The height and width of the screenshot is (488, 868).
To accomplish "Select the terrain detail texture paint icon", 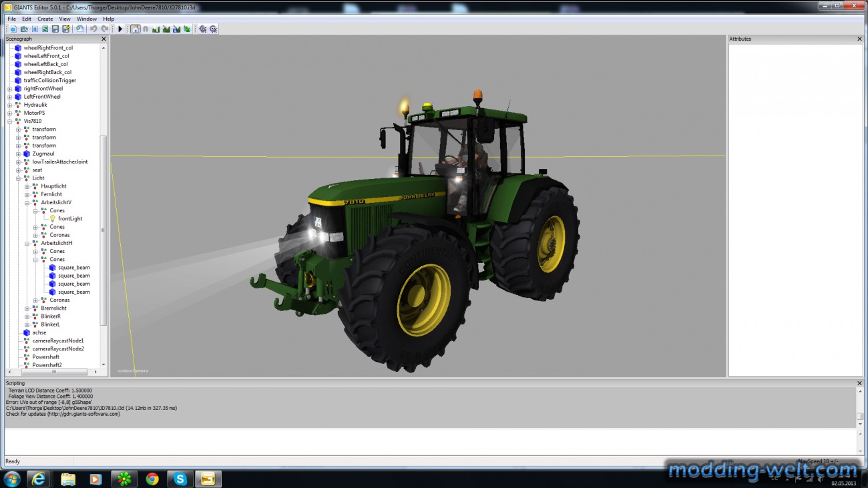I will (176, 29).
